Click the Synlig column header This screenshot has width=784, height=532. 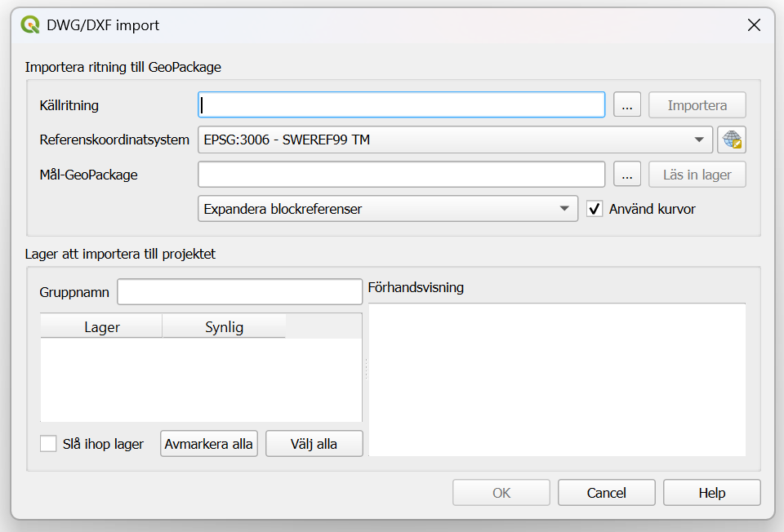click(x=224, y=326)
